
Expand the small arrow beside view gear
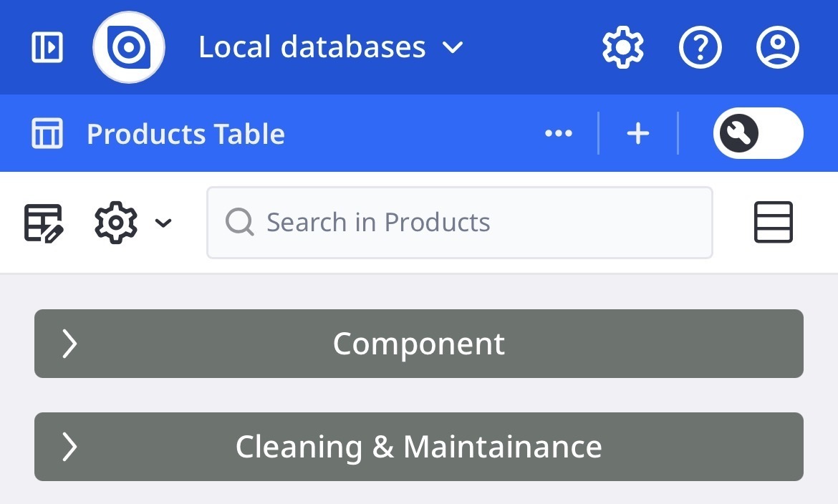pyautogui.click(x=163, y=223)
